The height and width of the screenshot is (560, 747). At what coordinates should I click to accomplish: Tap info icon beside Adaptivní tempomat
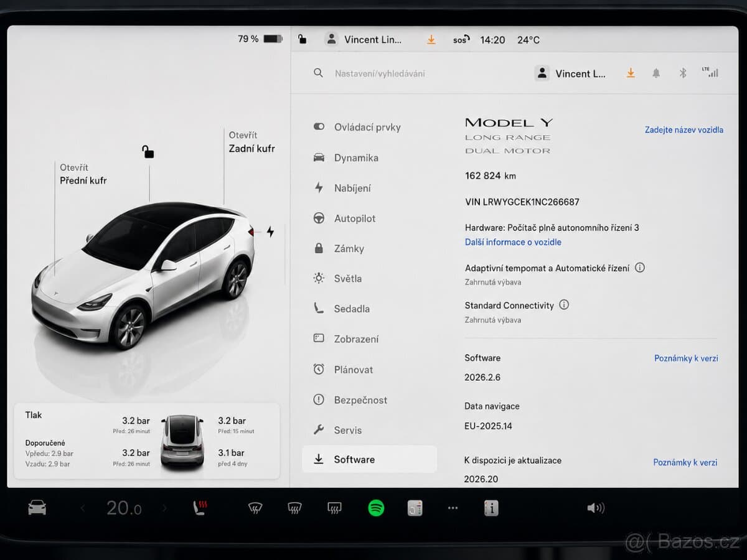pyautogui.click(x=640, y=268)
